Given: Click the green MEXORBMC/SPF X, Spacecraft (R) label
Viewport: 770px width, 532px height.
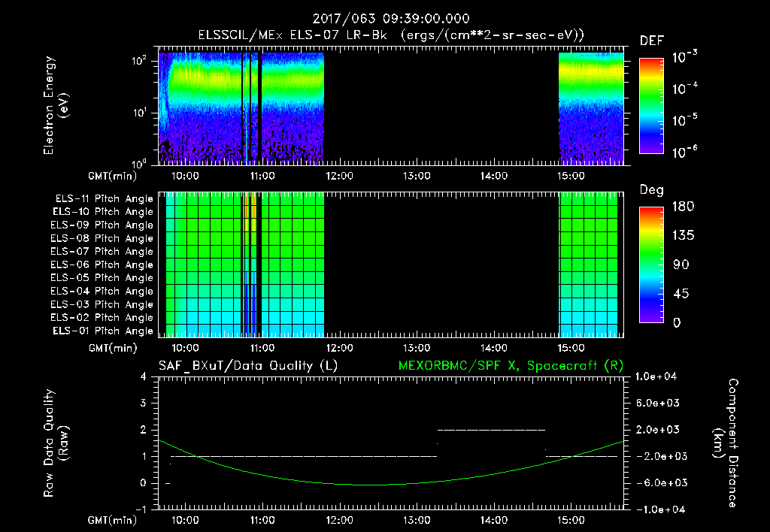Looking at the screenshot, I should tap(511, 366).
